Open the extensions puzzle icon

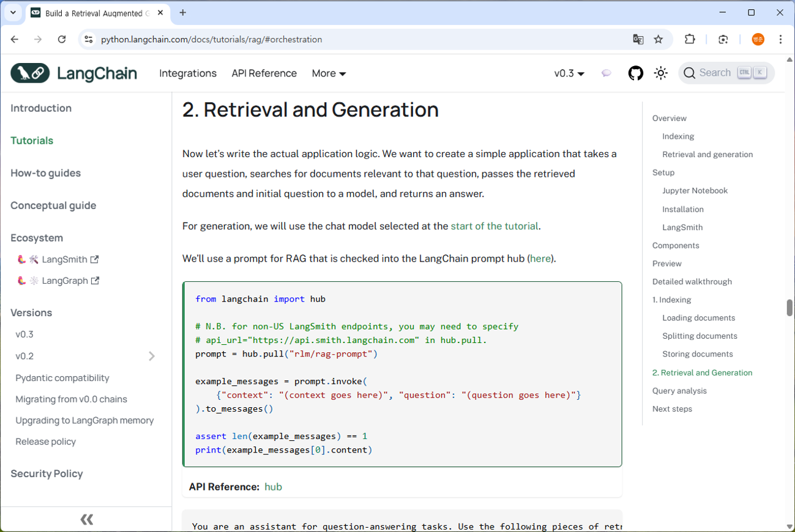click(x=690, y=39)
